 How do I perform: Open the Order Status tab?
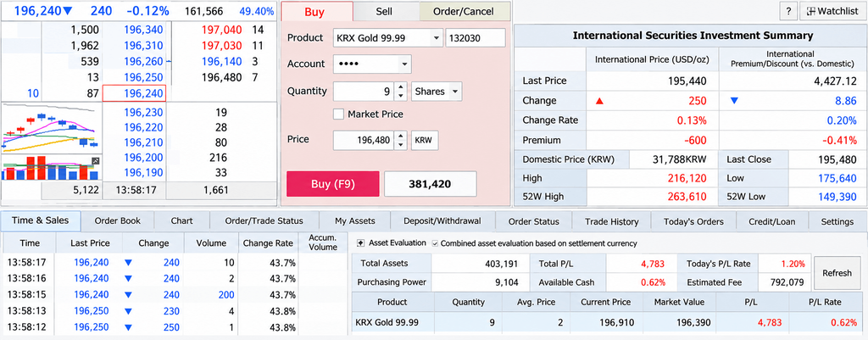click(x=534, y=221)
